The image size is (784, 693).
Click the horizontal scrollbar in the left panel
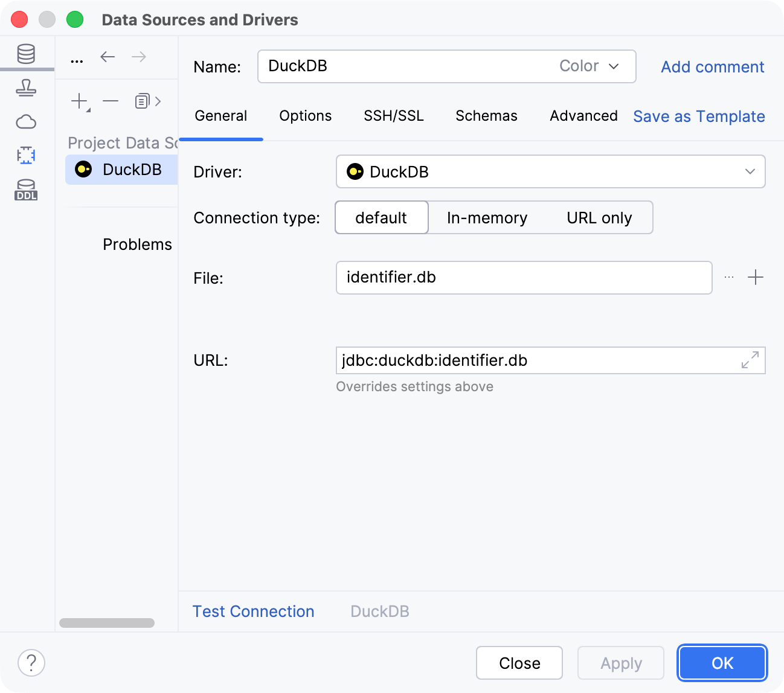click(x=107, y=623)
